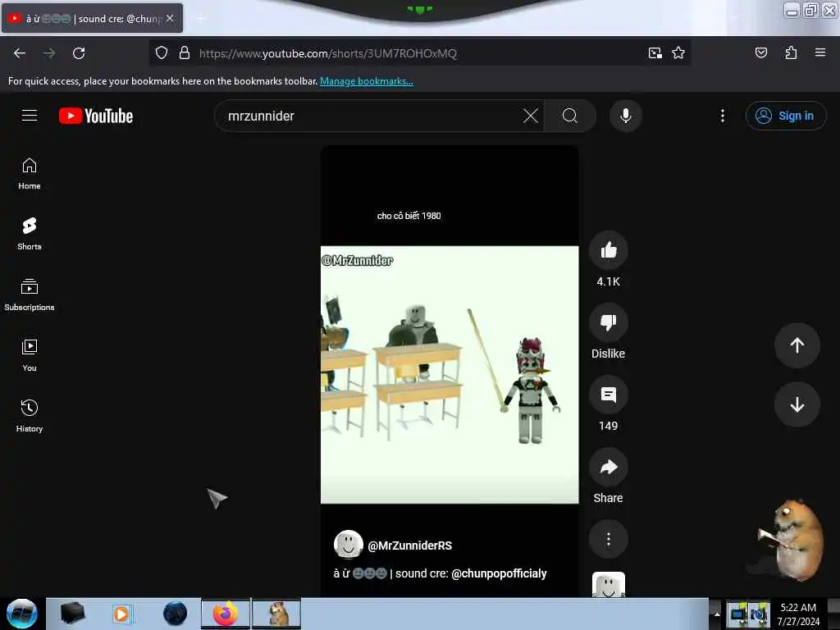
Task: Close the YouTube tab
Action: pyautogui.click(x=170, y=18)
